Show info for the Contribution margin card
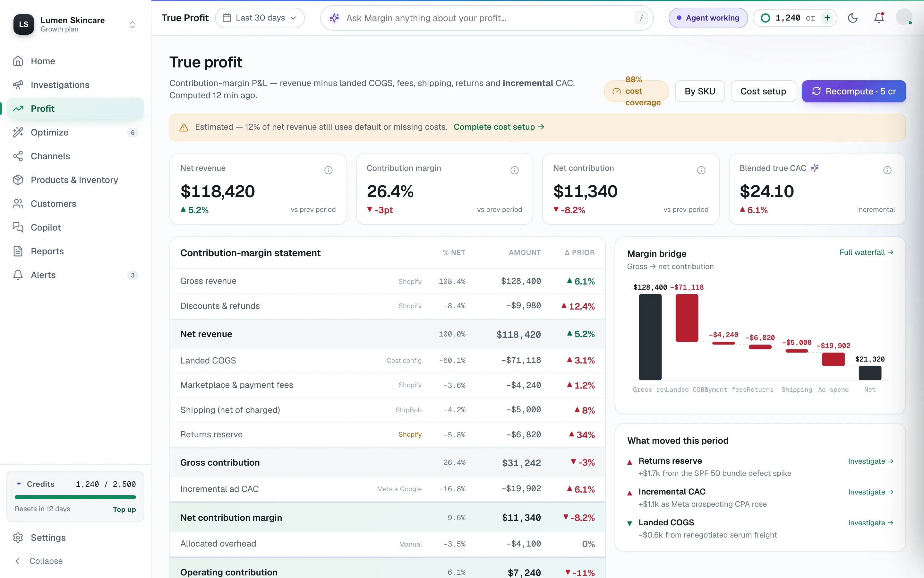 tap(514, 170)
